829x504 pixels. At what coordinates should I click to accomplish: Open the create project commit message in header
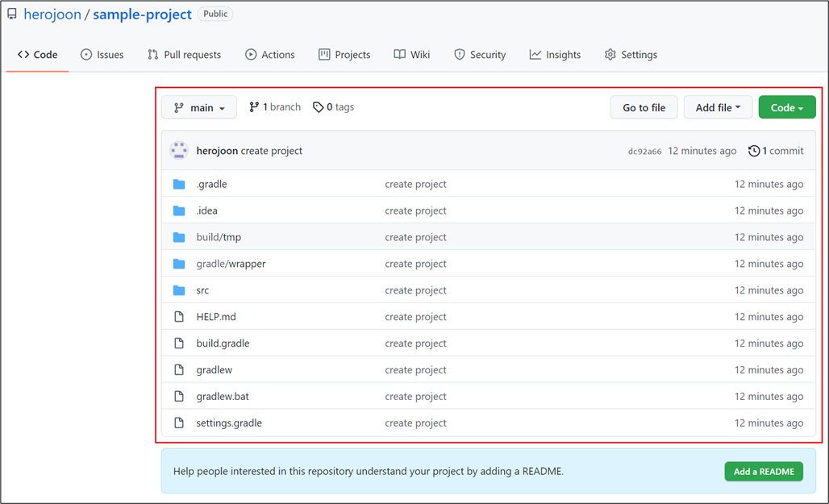click(x=272, y=151)
